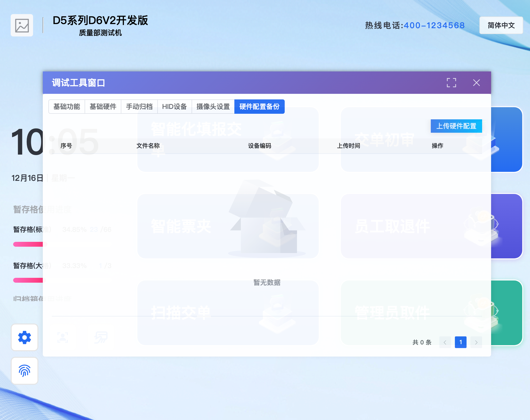The height and width of the screenshot is (420, 530).
Task: Select the HID设备 tab
Action: (174, 107)
